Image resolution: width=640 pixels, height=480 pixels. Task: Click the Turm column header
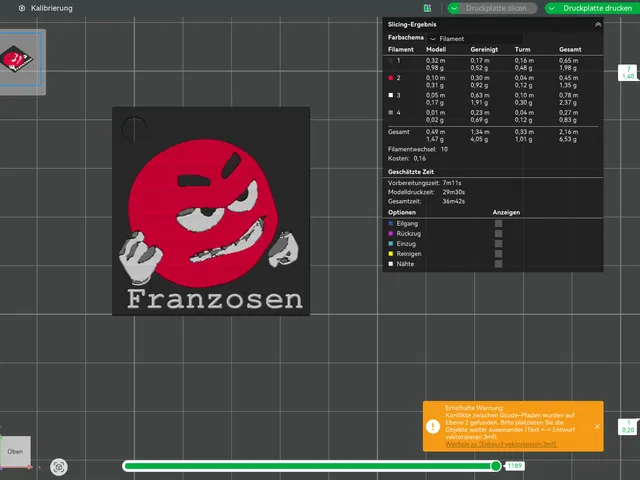[x=522, y=49]
